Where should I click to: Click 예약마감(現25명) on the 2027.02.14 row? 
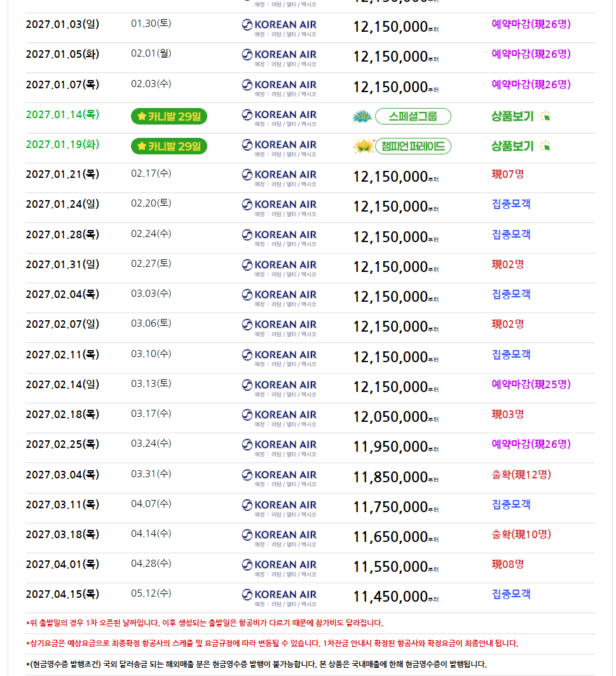click(x=531, y=384)
